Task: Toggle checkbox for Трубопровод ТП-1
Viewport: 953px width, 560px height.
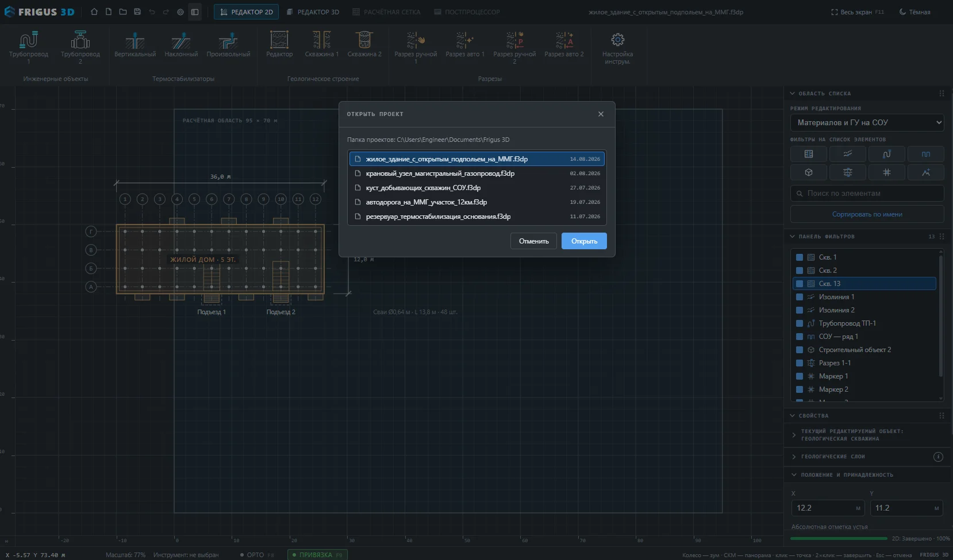Action: coord(800,323)
